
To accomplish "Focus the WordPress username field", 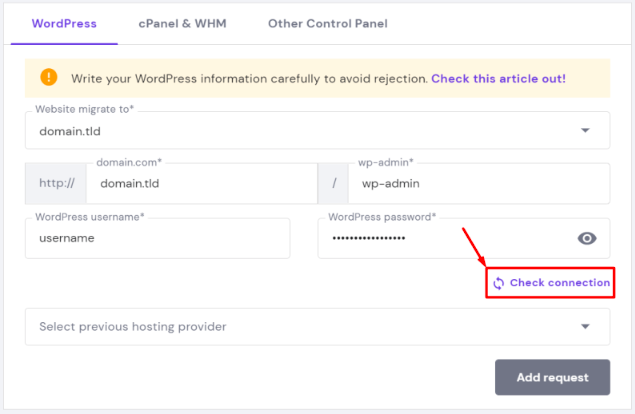I will pos(158,239).
